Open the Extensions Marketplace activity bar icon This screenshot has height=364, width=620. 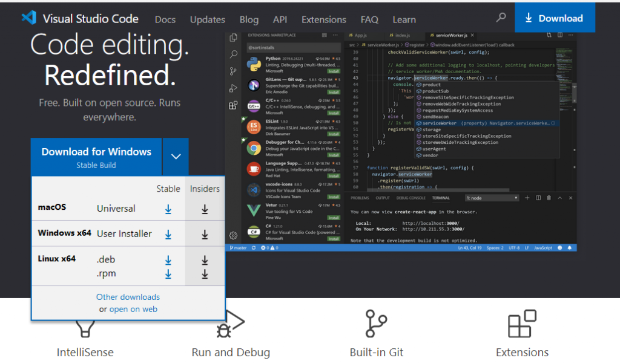pos(233,105)
